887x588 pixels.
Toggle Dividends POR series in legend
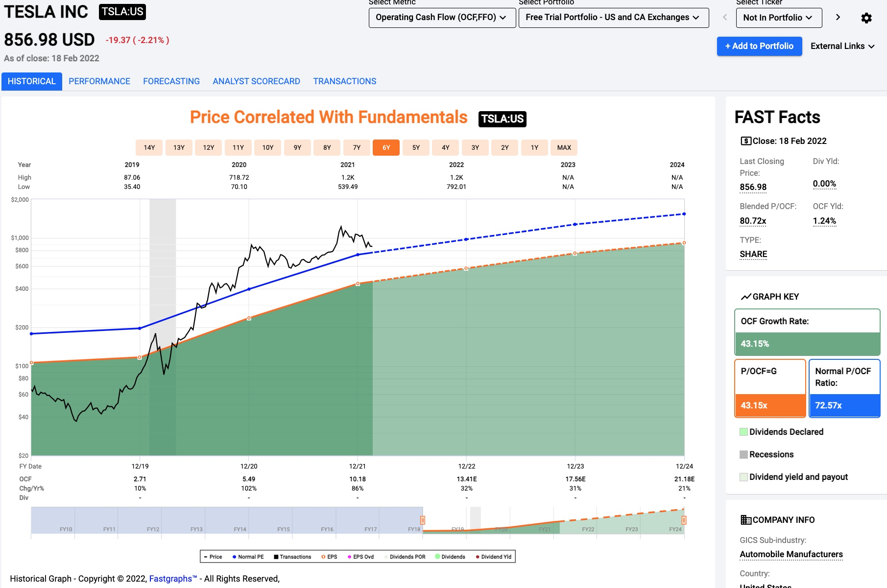point(405,557)
